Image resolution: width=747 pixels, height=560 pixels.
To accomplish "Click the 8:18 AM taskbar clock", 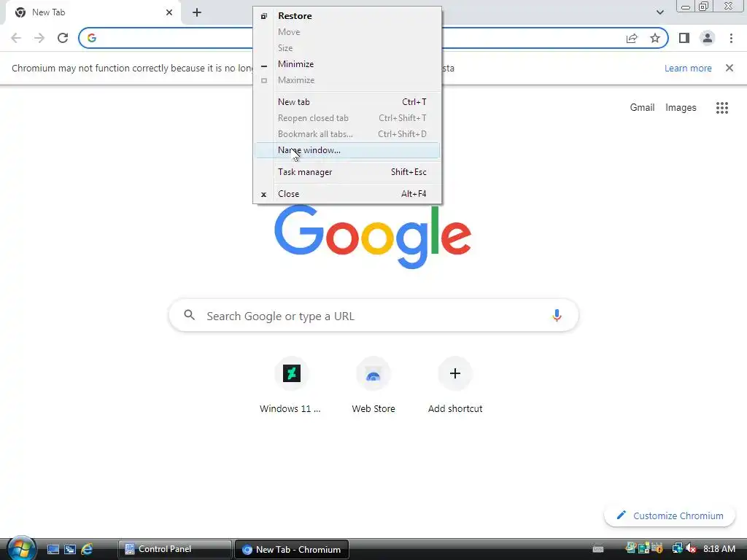I will 719,549.
